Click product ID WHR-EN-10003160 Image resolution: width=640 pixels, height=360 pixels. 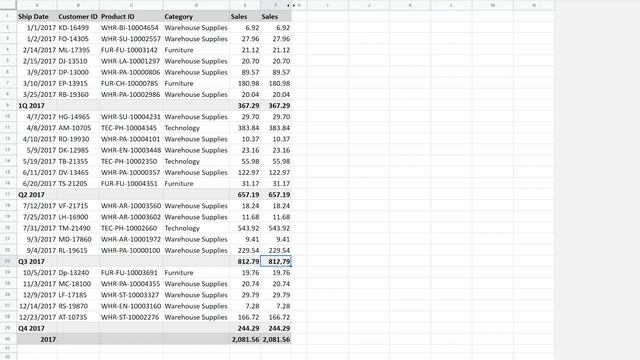(131, 306)
